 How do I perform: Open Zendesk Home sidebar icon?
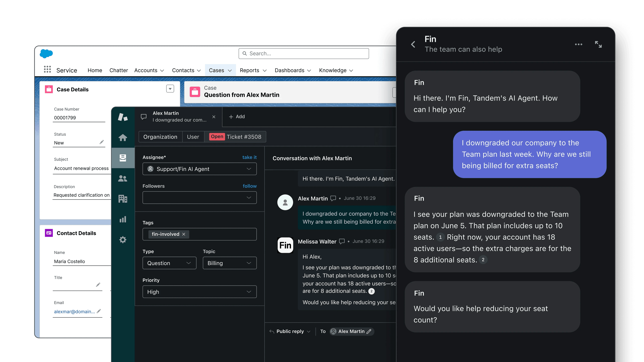[123, 137]
